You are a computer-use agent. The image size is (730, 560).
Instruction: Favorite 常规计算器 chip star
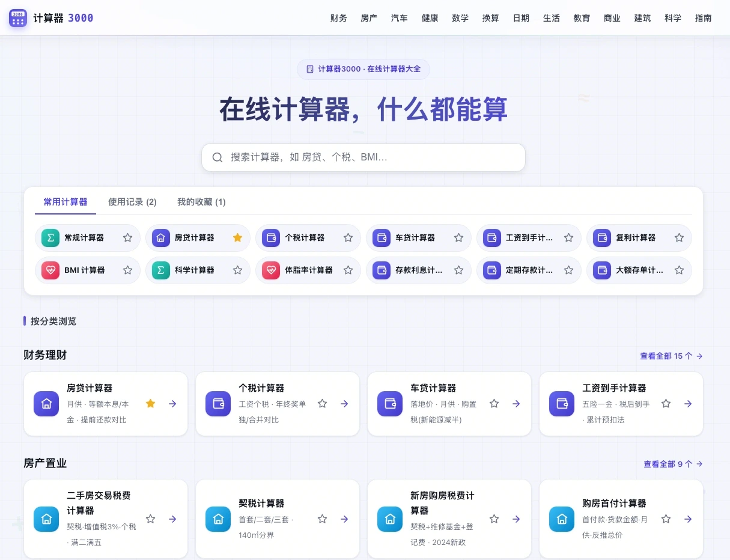127,238
